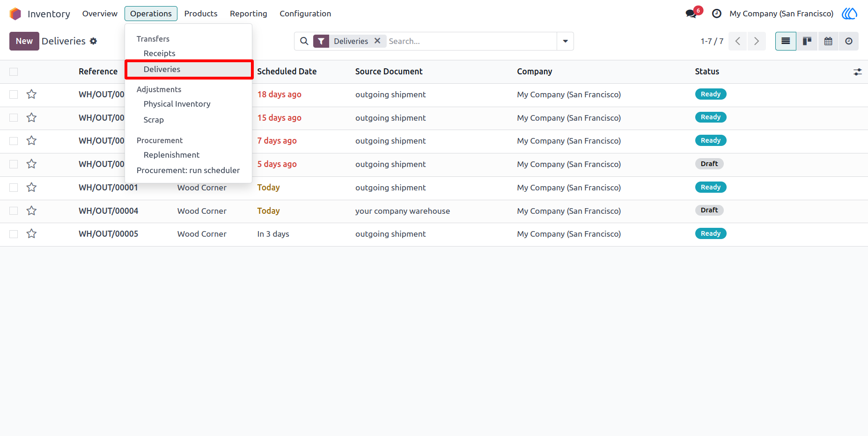
Task: Open the Products menu
Action: pyautogui.click(x=201, y=14)
